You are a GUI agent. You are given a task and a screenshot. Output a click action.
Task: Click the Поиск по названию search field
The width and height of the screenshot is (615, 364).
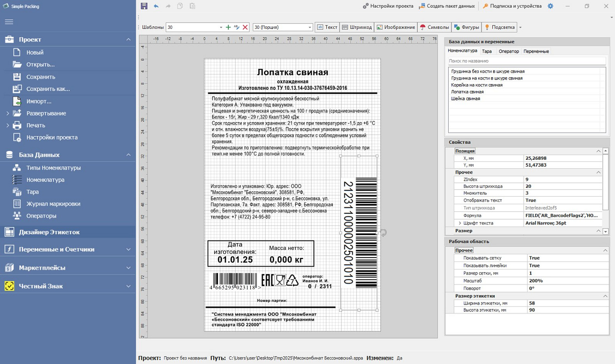click(x=527, y=61)
